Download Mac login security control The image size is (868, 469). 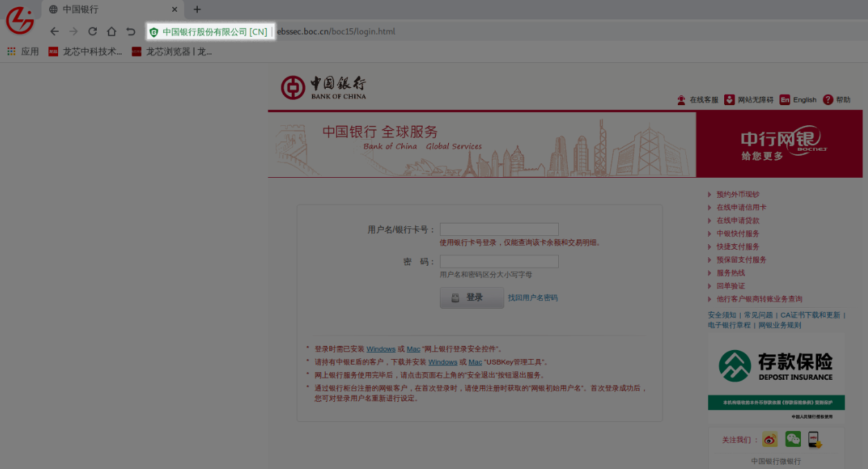click(x=414, y=349)
